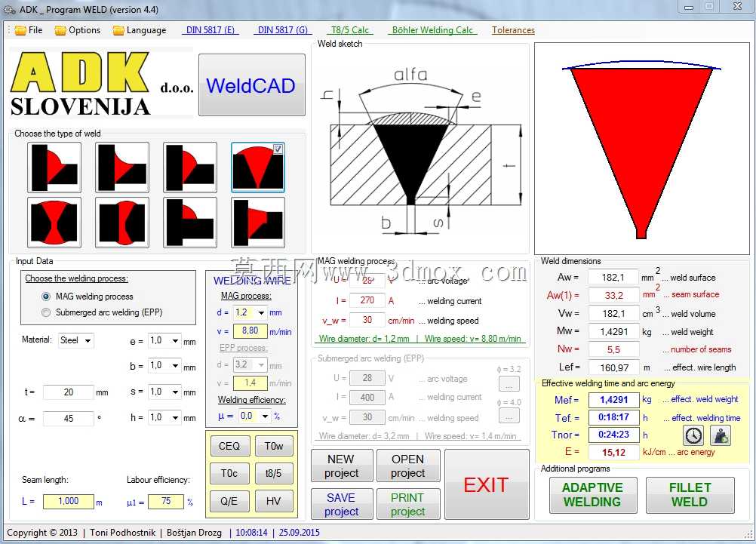Select the concave fillet weld type icon

coord(122,168)
